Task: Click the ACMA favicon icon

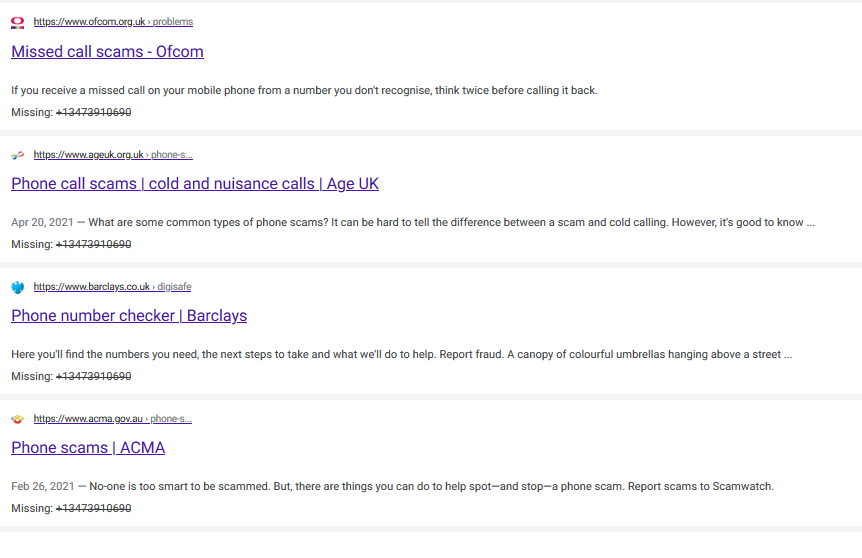Action: (18, 419)
